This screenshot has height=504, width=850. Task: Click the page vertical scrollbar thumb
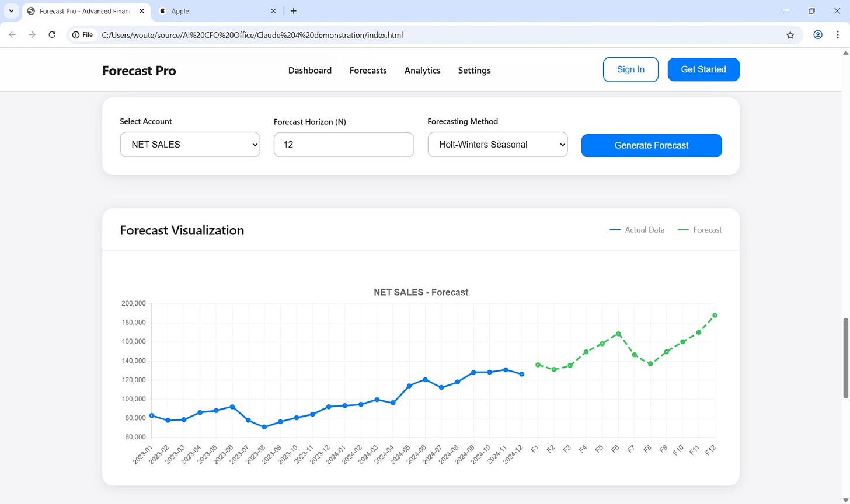point(845,358)
